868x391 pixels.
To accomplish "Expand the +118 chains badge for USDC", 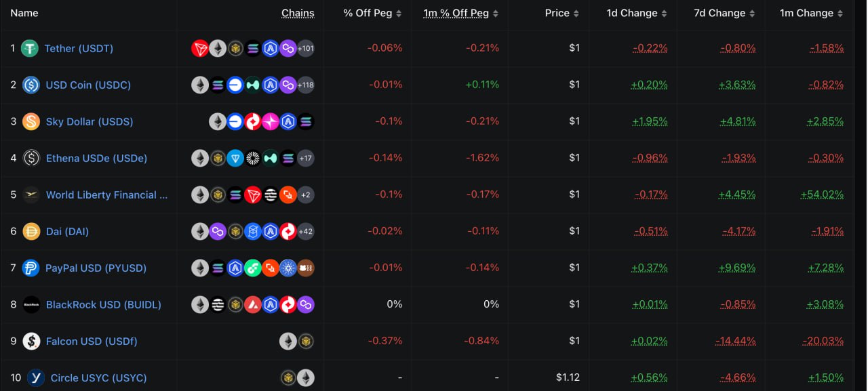I will point(306,85).
